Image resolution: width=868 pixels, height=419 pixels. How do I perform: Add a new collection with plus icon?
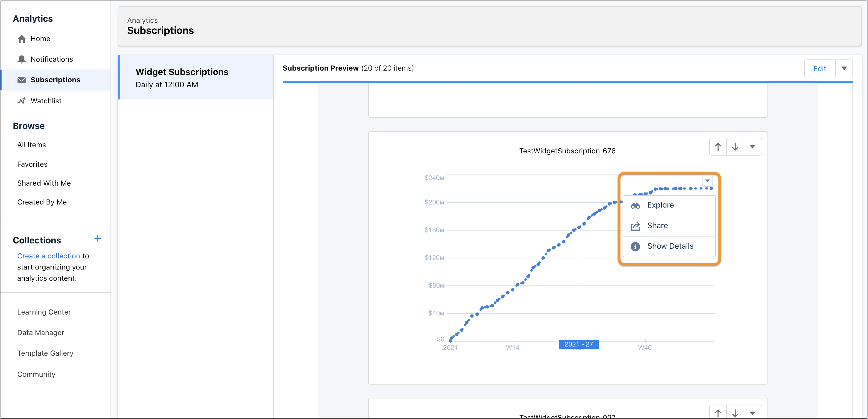[98, 239]
